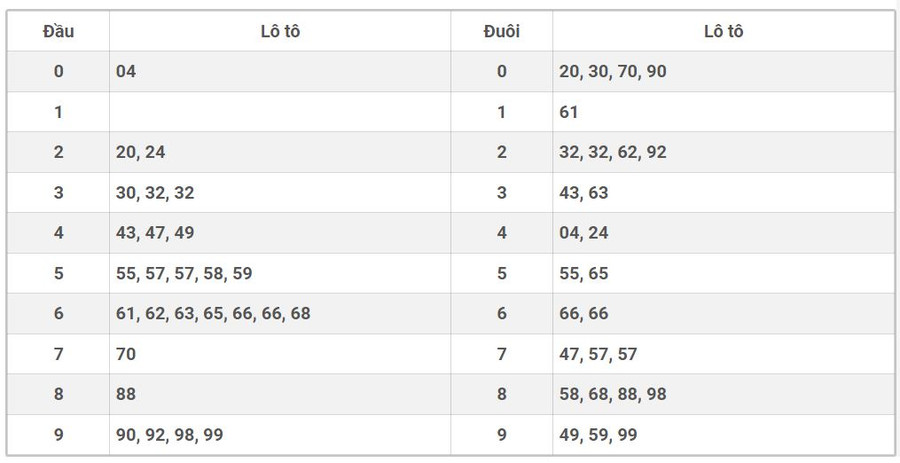The height and width of the screenshot is (463, 900).
Task: Select the "32, 32, 62, 92" cell
Action: pos(613,152)
